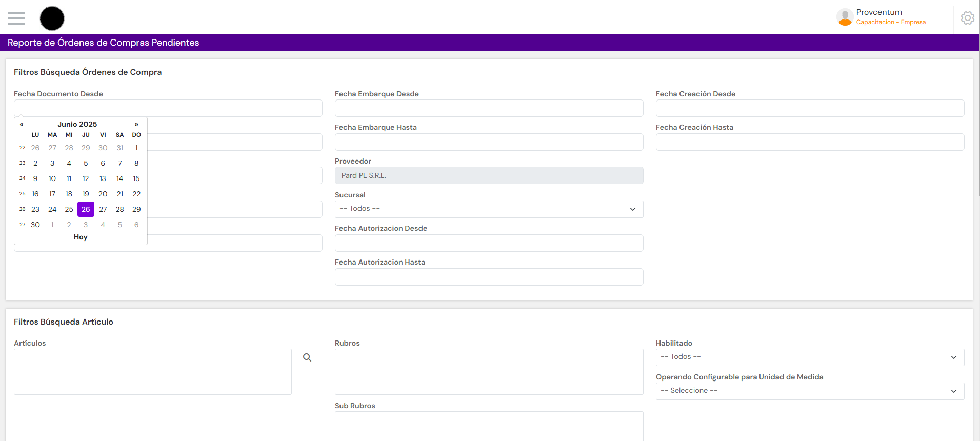Click the Provcentum user name

[879, 12]
